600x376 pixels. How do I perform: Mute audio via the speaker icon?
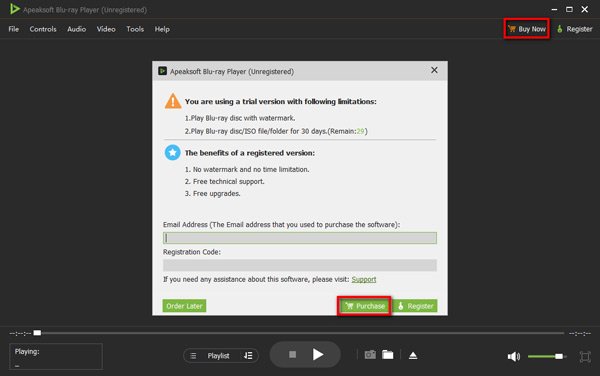[514, 356]
